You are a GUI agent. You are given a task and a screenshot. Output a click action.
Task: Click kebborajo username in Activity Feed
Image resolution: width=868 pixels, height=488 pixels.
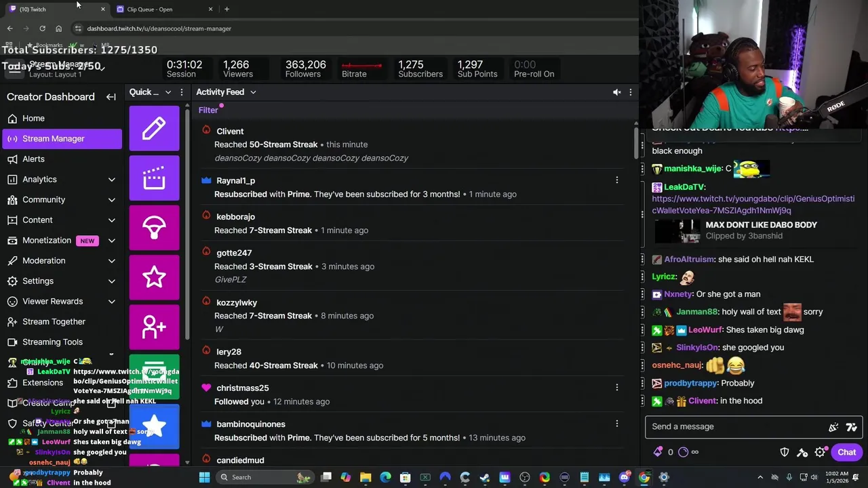coord(235,217)
